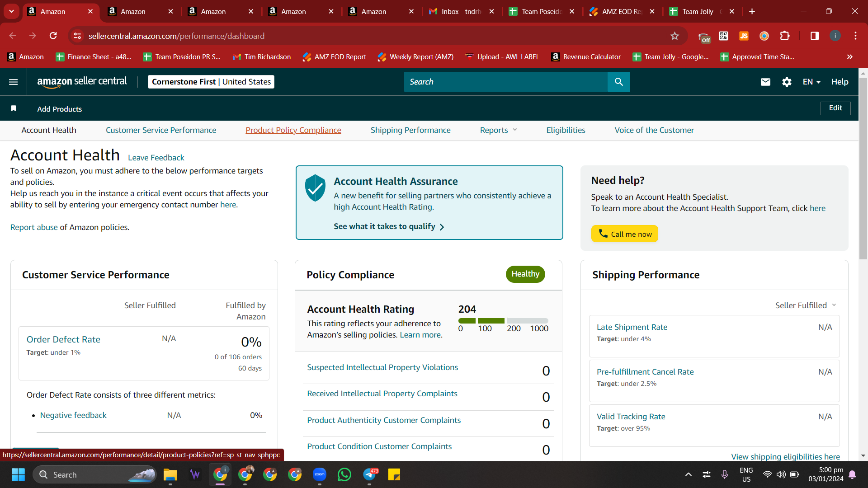Open the Chrome extensions puzzle icon
Viewport: 868px width, 488px height.
[785, 36]
